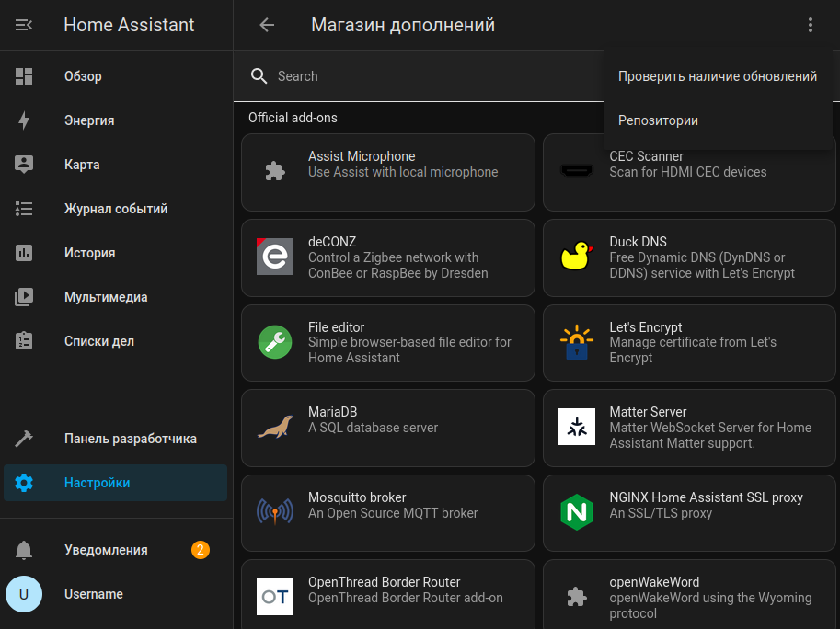Click the deCONZ add-on icon
The image size is (840, 629).
(x=274, y=257)
